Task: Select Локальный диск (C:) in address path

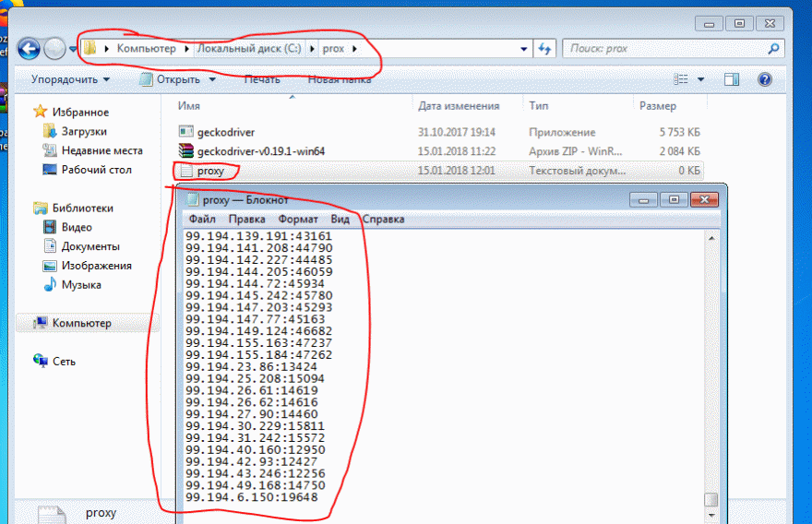Action: click(x=248, y=48)
